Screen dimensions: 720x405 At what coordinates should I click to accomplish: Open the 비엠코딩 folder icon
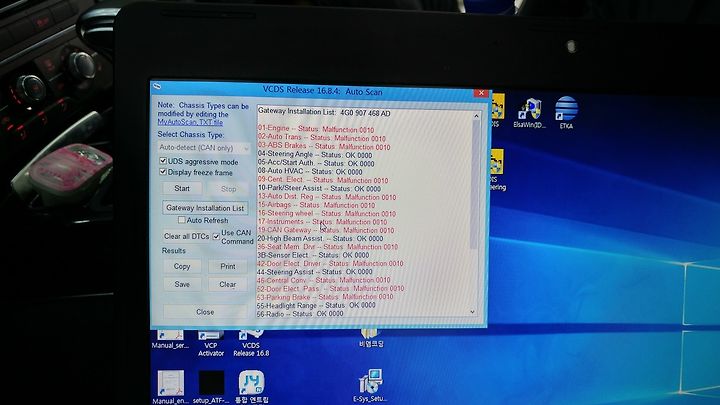371,338
